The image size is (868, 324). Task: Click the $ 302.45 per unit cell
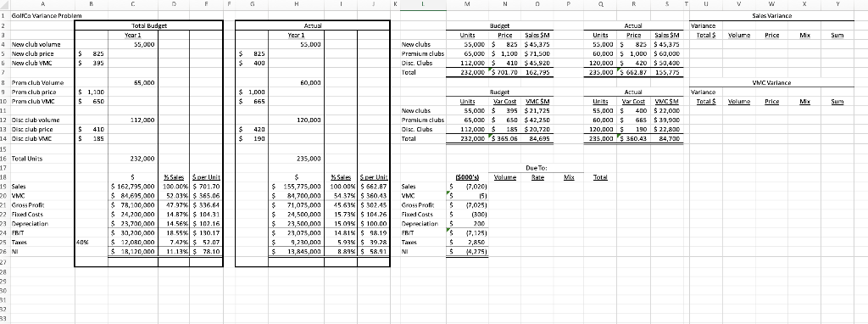point(373,204)
